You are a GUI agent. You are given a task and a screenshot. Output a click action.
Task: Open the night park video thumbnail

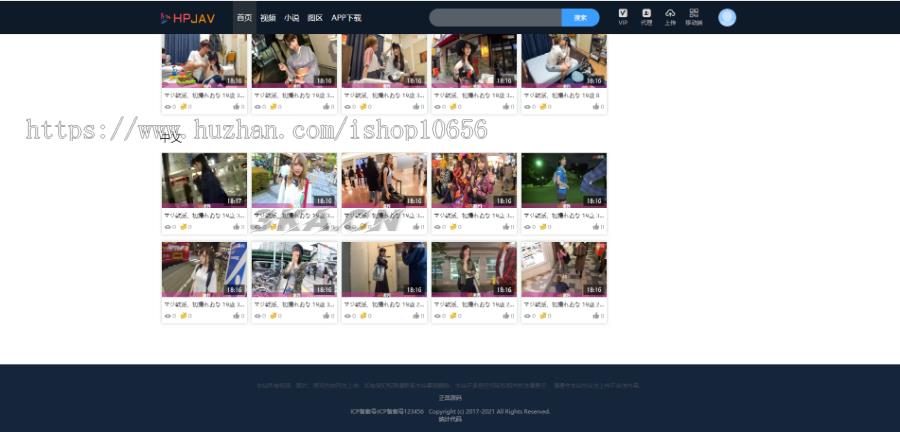click(563, 180)
